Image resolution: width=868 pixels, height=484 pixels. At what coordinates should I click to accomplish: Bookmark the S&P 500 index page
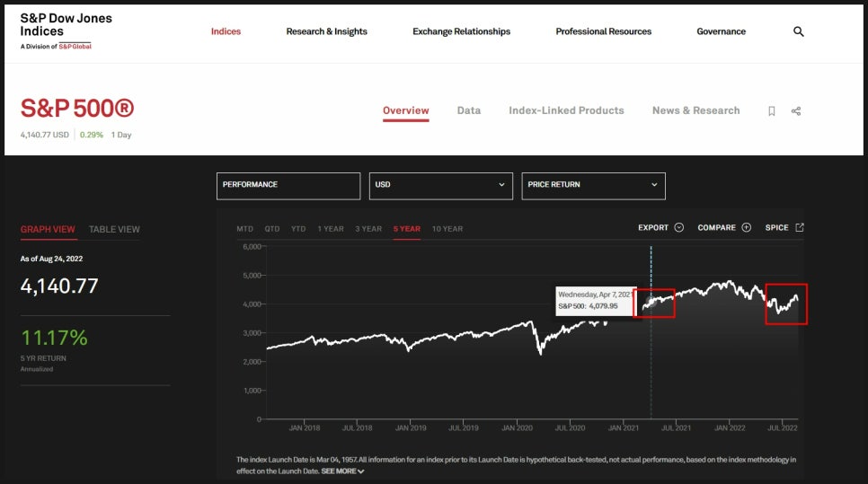click(772, 111)
